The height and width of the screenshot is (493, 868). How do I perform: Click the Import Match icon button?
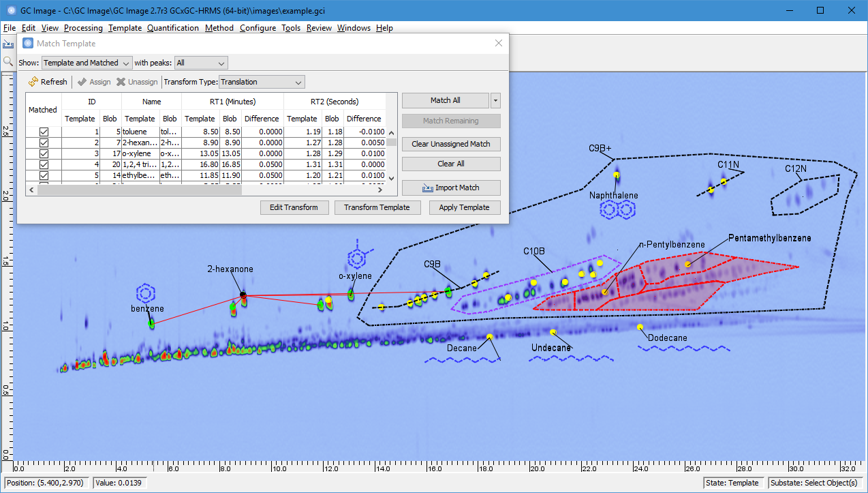[428, 188]
